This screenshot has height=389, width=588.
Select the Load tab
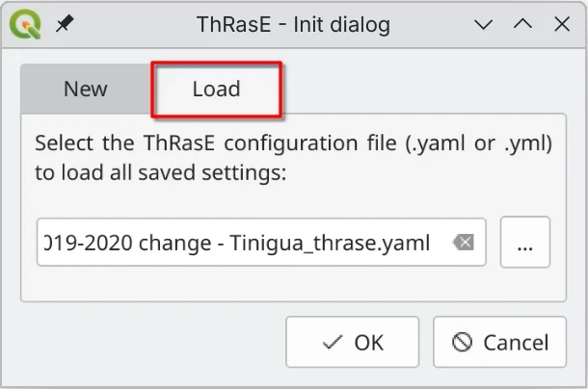(x=216, y=90)
